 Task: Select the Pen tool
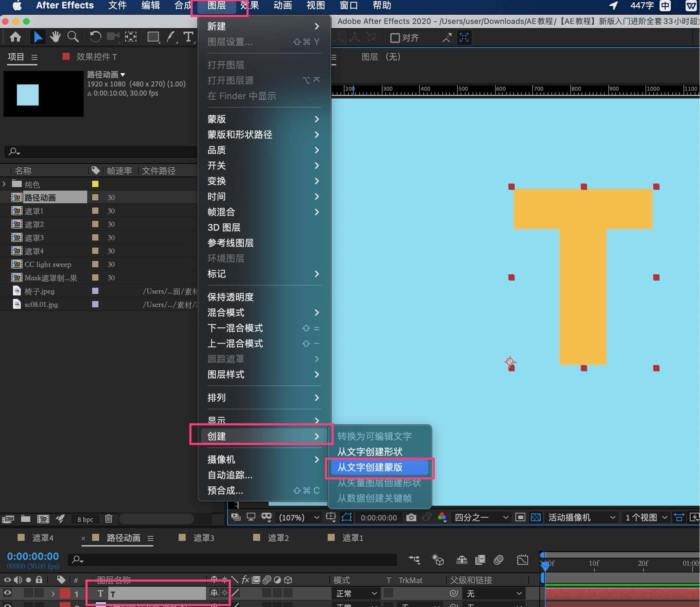click(171, 37)
